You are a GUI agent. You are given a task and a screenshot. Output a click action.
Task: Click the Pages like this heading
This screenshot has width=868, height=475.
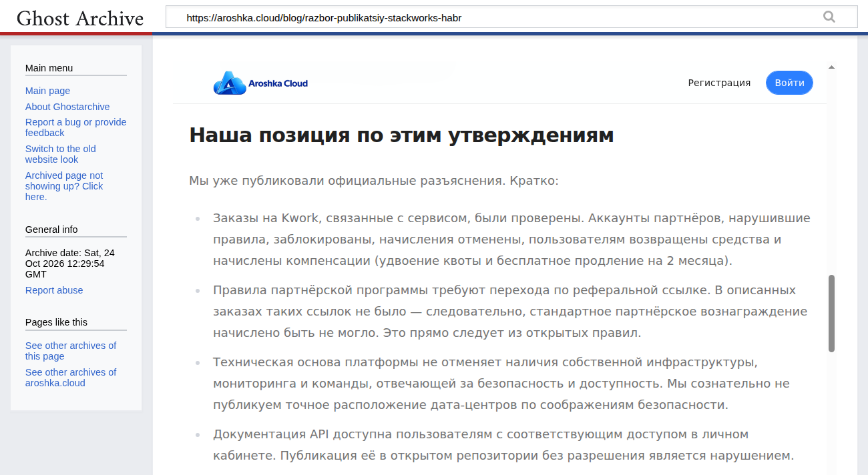(56, 322)
